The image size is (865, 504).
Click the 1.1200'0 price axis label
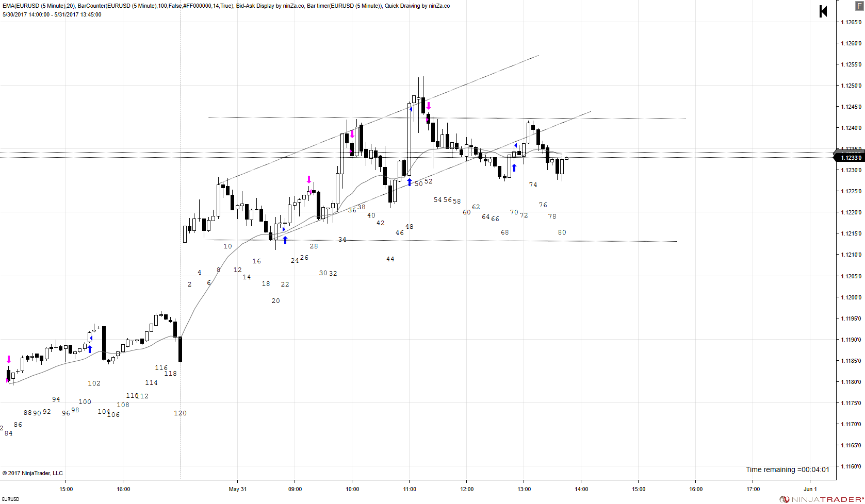click(x=851, y=297)
